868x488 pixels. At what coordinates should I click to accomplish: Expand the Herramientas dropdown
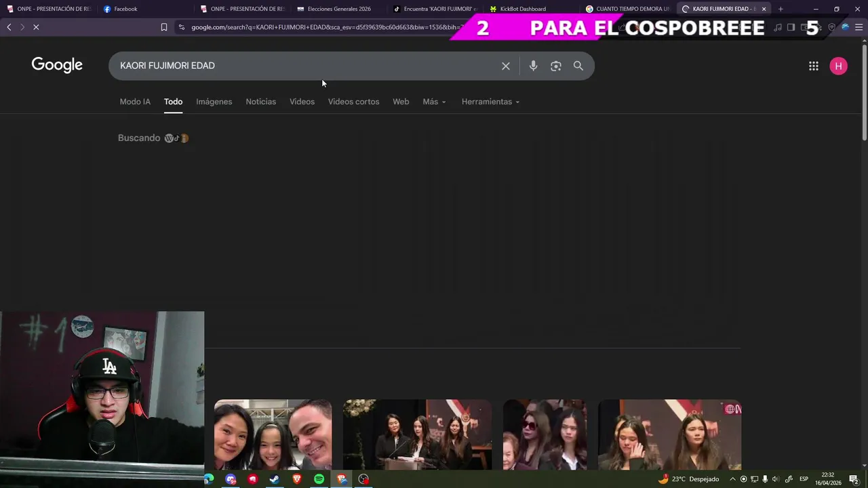490,102
